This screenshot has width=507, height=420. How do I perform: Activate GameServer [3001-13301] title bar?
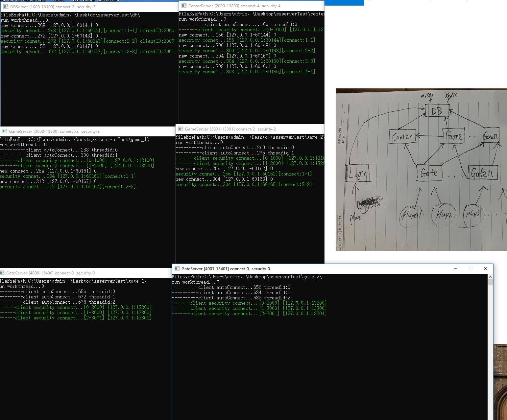250,129
